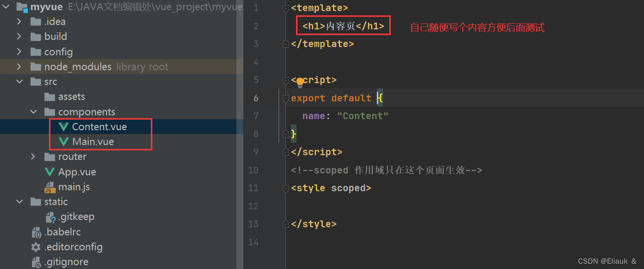Select the static folder name
This screenshot has width=644, height=269.
click(56, 202)
